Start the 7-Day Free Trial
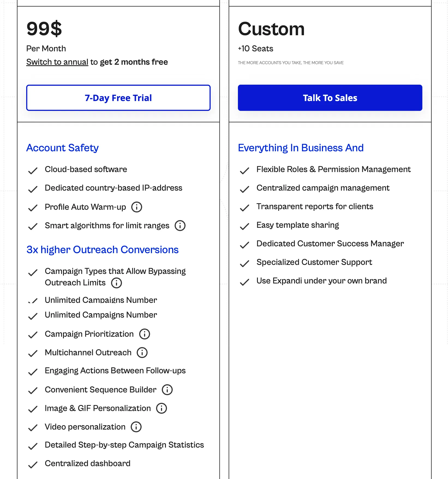Image resolution: width=448 pixels, height=479 pixels. (118, 98)
